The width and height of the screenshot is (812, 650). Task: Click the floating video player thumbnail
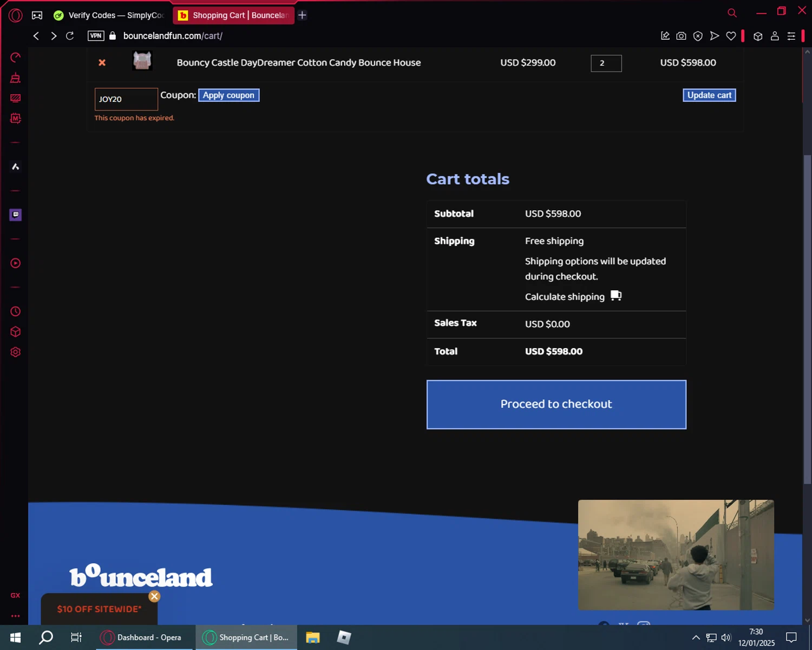tap(676, 555)
